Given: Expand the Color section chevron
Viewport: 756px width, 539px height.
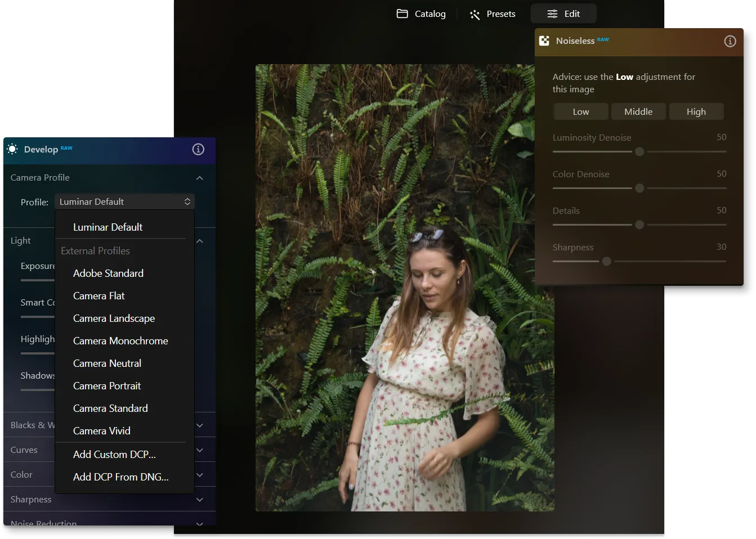Looking at the screenshot, I should pyautogui.click(x=199, y=475).
